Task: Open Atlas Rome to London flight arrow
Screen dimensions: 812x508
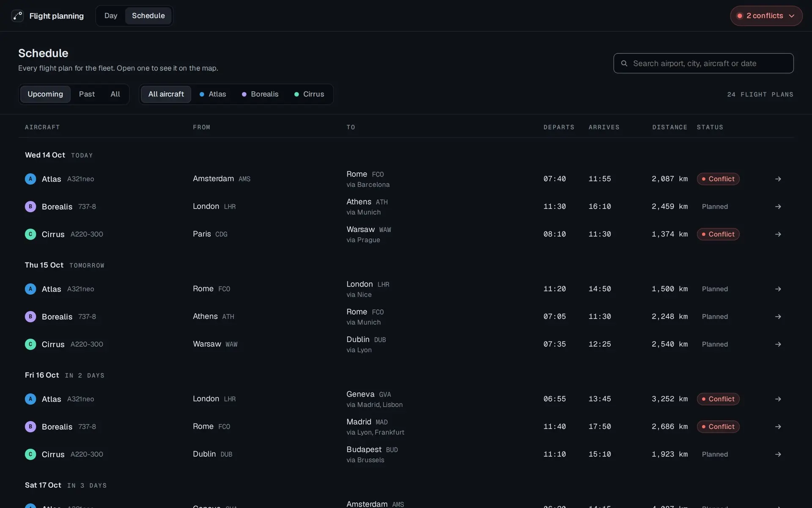Action: (778, 289)
